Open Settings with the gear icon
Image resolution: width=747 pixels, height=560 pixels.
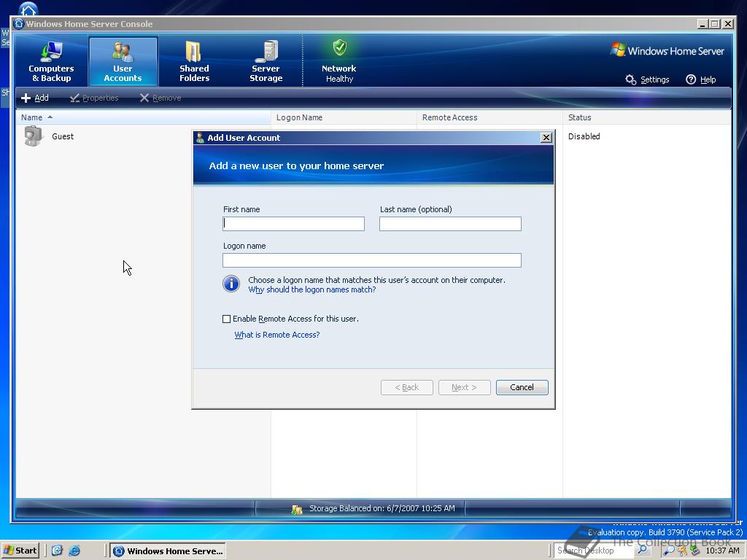coord(647,79)
